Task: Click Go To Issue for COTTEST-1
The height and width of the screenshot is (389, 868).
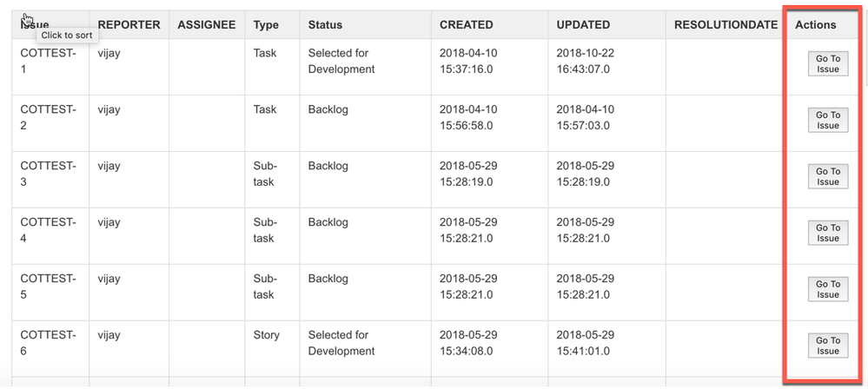Action: 827,63
